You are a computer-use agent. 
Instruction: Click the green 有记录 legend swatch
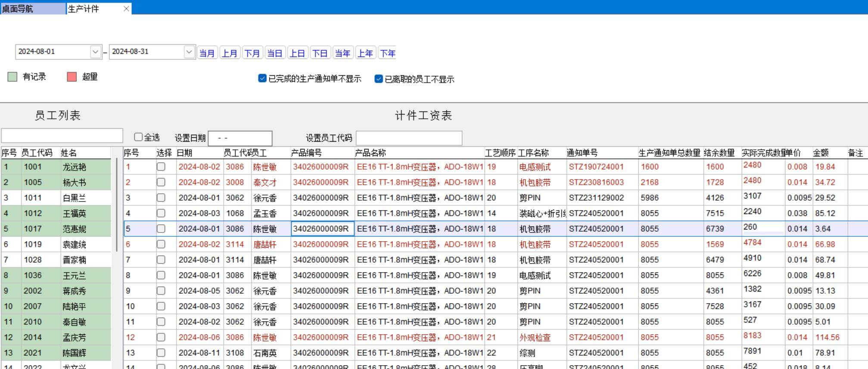pyautogui.click(x=12, y=77)
